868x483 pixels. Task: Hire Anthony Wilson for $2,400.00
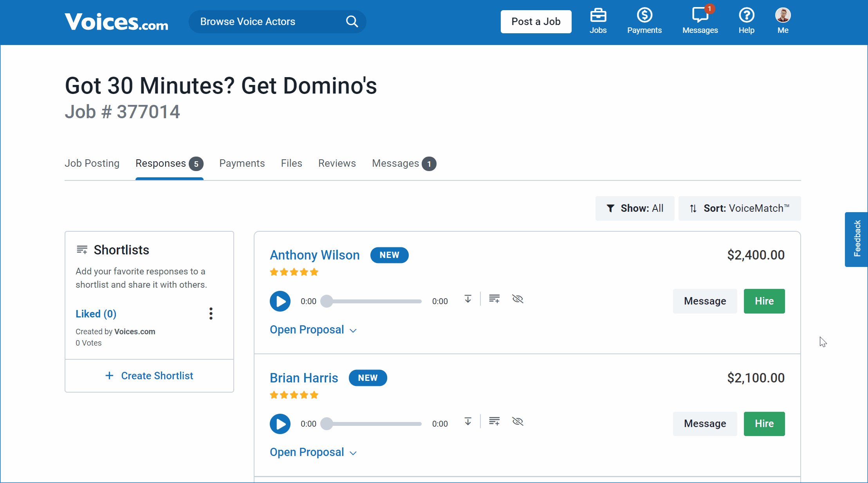(764, 301)
